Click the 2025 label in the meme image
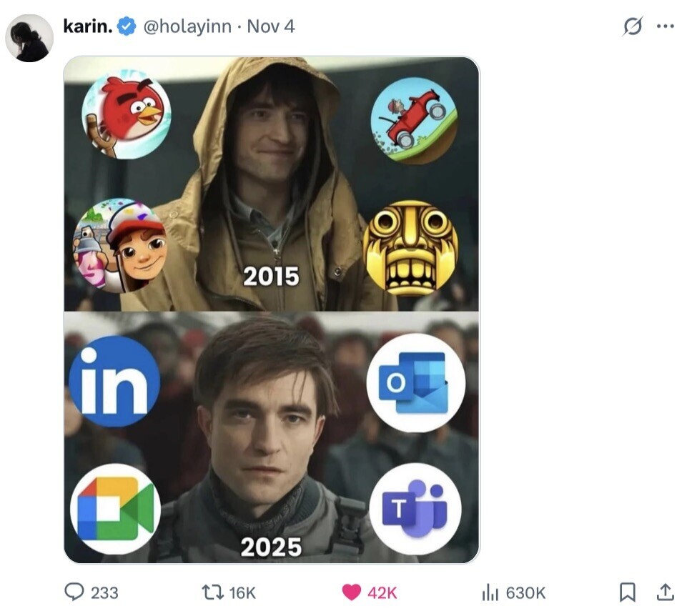Viewport: 692px width, 616px height. point(271,547)
